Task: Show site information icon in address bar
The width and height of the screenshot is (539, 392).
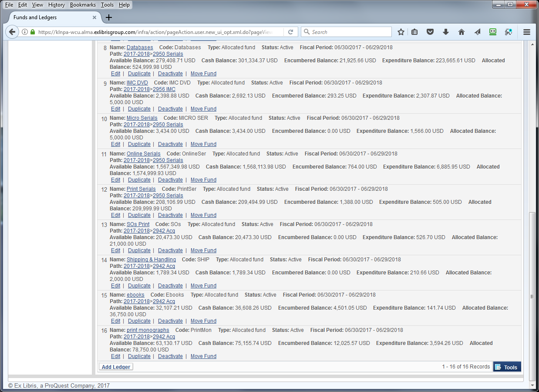Action: (x=25, y=32)
